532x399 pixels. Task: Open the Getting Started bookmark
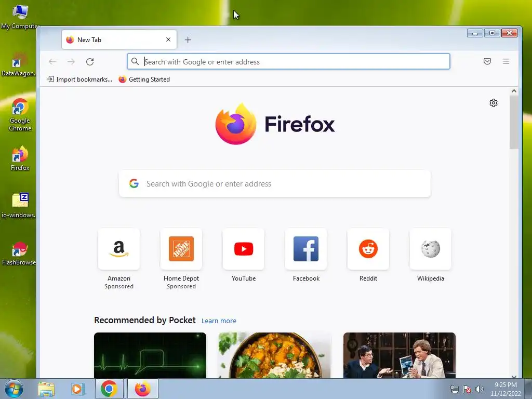point(144,79)
